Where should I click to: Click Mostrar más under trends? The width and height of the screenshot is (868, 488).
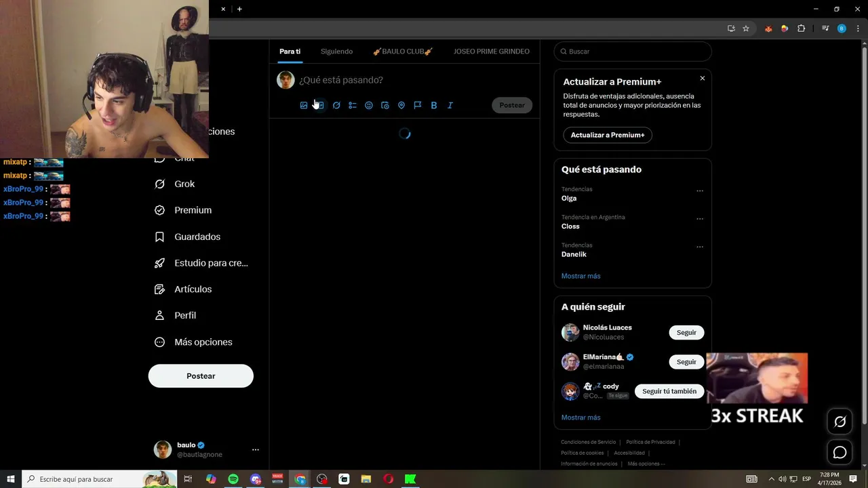[x=580, y=276]
